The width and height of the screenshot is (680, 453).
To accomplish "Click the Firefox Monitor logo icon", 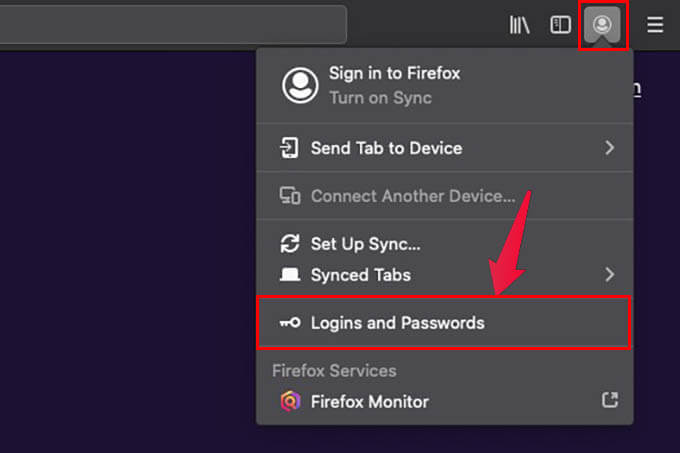I will pyautogui.click(x=291, y=401).
